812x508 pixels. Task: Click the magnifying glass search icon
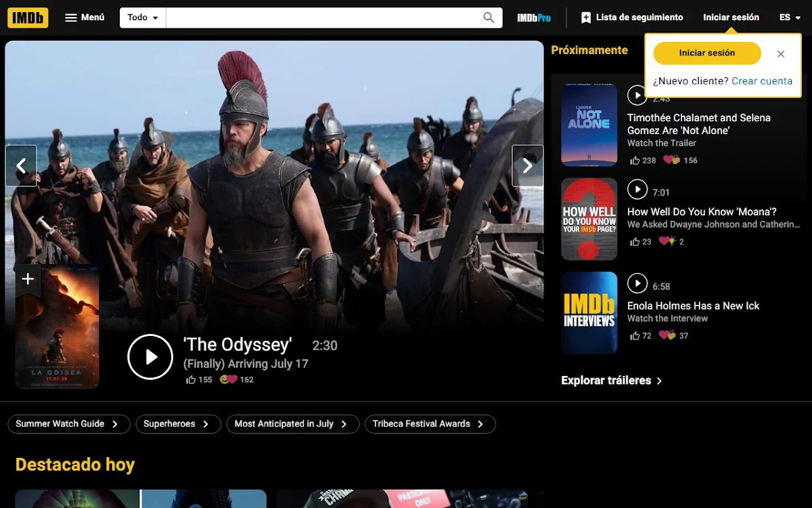(489, 18)
